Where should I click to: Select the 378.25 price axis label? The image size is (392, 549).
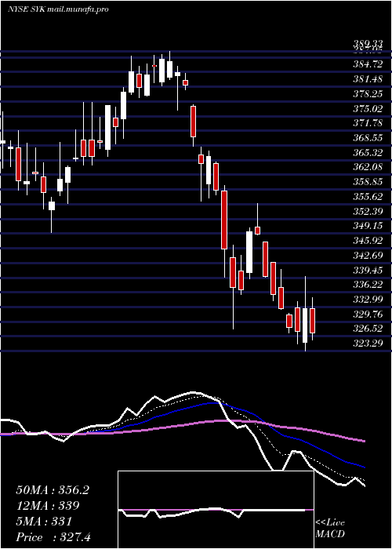tap(368, 94)
